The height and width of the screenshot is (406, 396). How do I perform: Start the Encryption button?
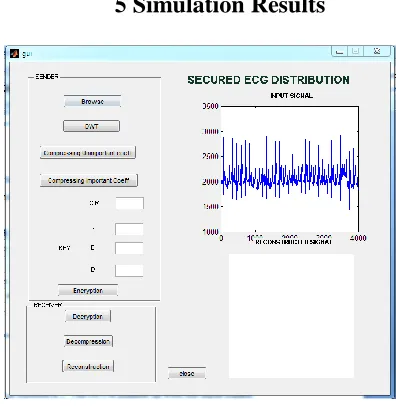[x=88, y=290]
